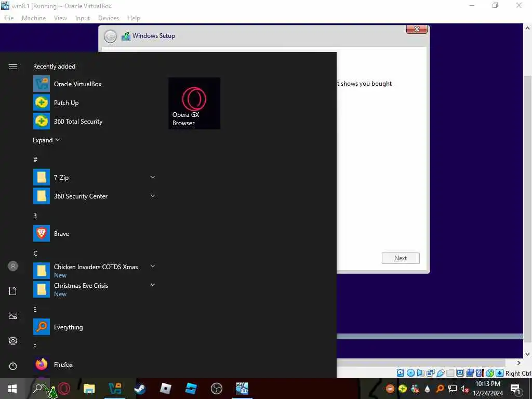532x399 pixels.
Task: Click VirtualBox optical disc indicator
Action: tap(410, 373)
